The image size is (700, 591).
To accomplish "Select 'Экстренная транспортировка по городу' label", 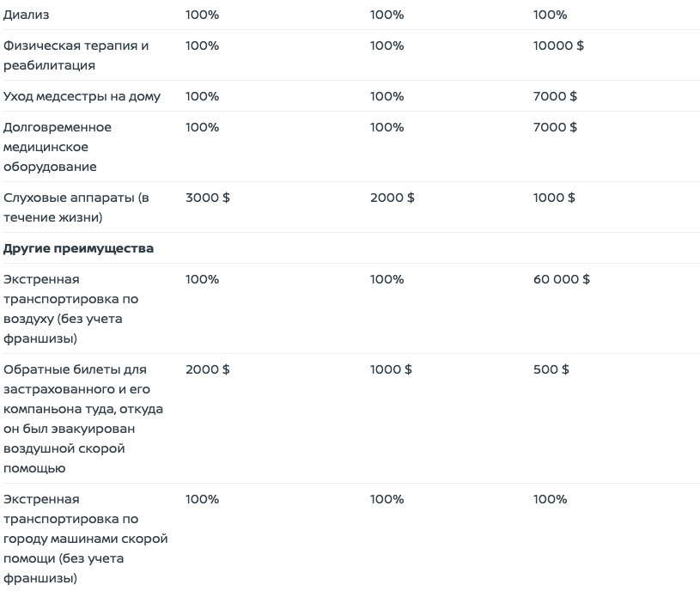I will (x=85, y=539).
